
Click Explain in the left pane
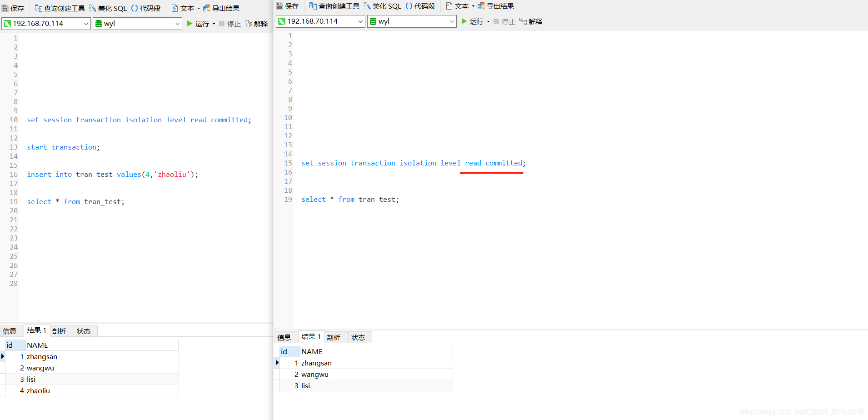pos(256,24)
